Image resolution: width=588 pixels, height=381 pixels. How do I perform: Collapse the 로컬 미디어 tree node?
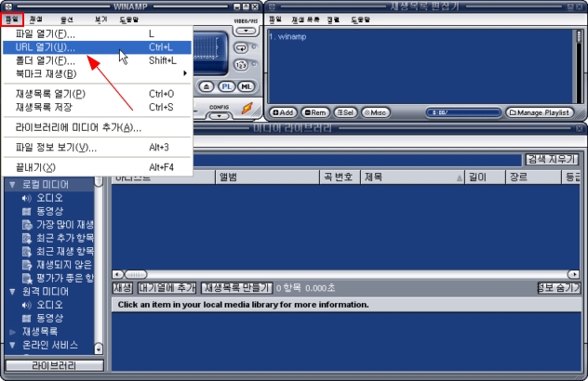tap(12, 185)
